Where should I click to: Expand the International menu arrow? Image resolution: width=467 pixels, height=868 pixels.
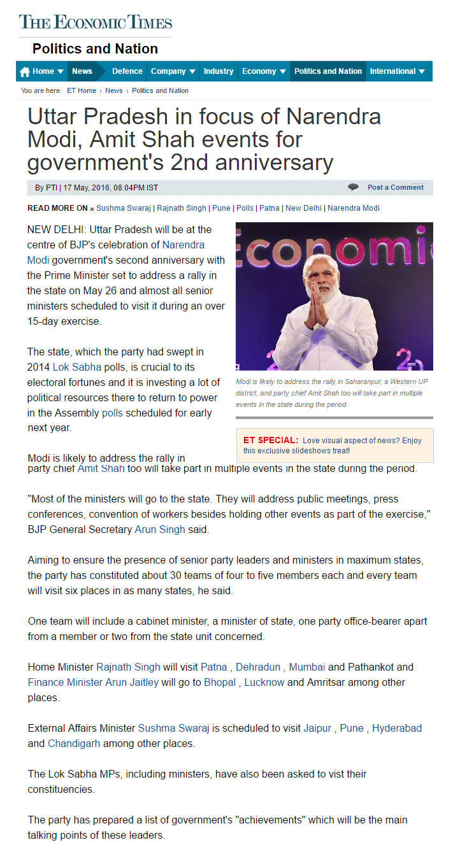422,71
